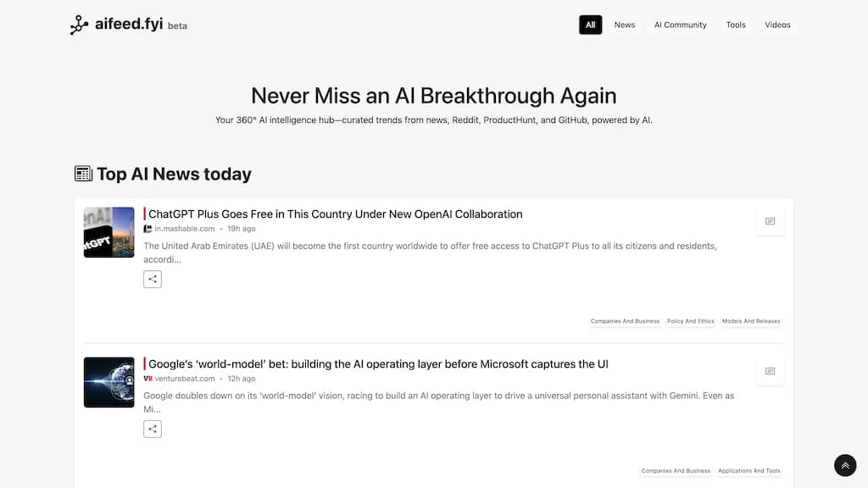Click the 'Never Miss an AI Breakthrough Again' heading

tap(433, 96)
